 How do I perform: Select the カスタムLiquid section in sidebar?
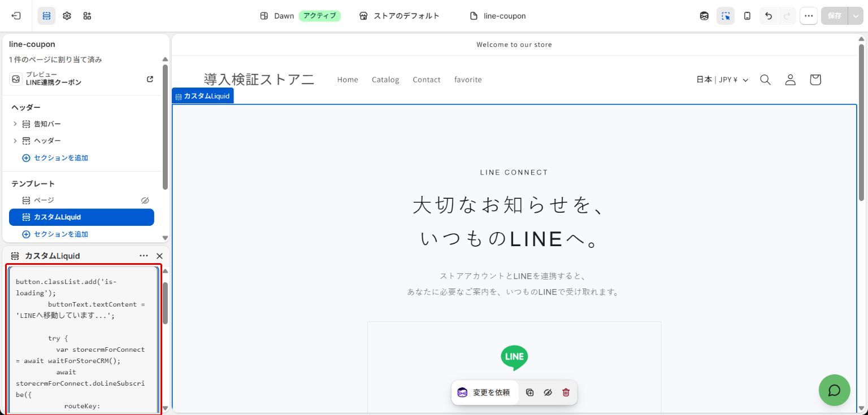[81, 217]
